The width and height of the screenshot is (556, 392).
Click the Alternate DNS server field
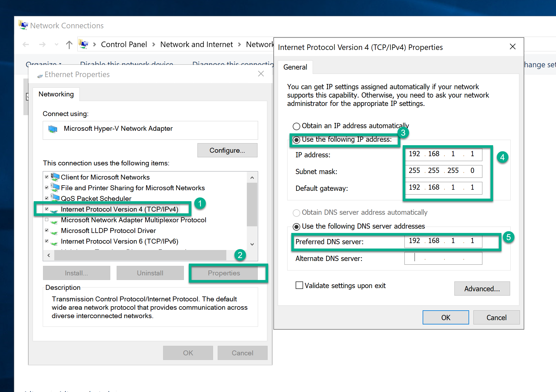[443, 258]
